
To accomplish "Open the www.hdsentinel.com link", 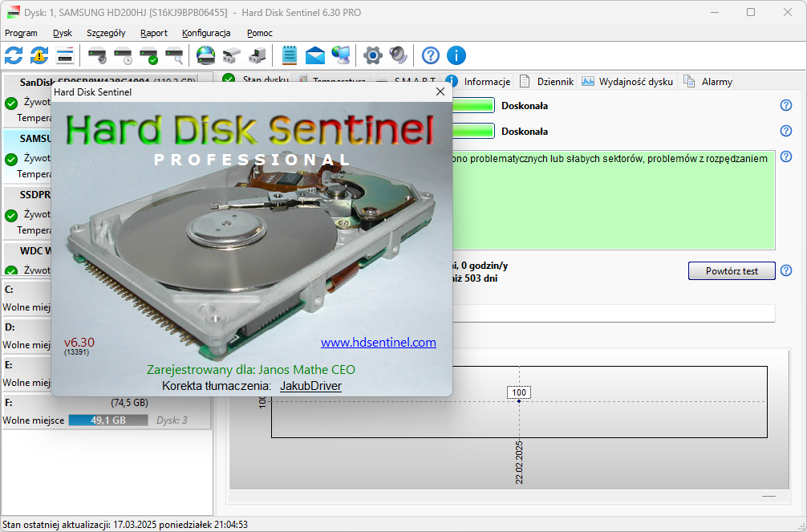I will click(x=379, y=343).
